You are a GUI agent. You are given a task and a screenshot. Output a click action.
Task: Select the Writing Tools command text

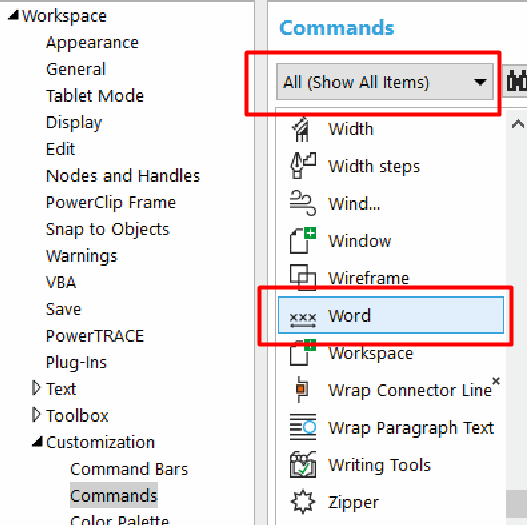(379, 466)
